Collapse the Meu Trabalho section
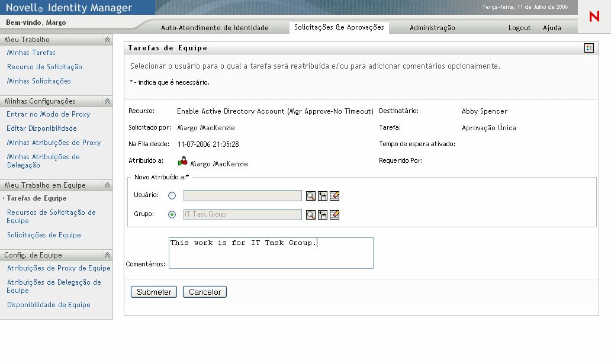This screenshot has height=364, width=611. (x=107, y=40)
